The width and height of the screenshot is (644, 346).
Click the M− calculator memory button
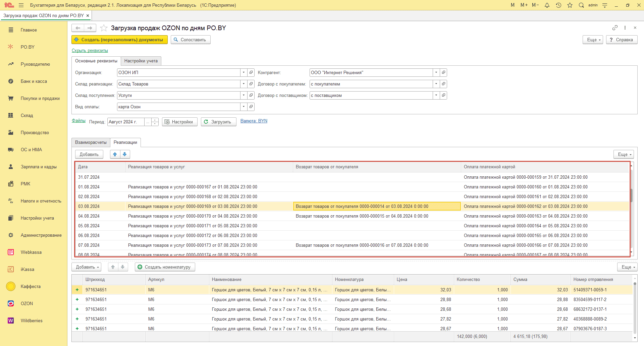pyautogui.click(x=535, y=5)
